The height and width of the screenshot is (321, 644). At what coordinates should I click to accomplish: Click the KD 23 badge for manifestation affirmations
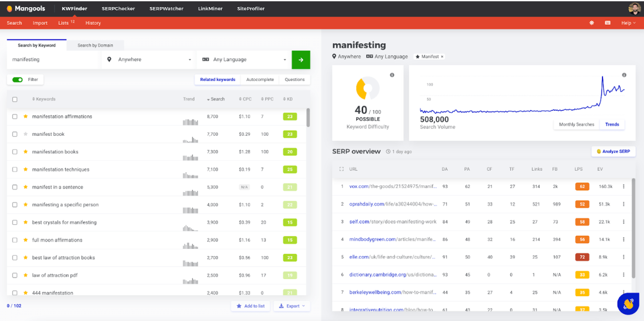click(290, 117)
